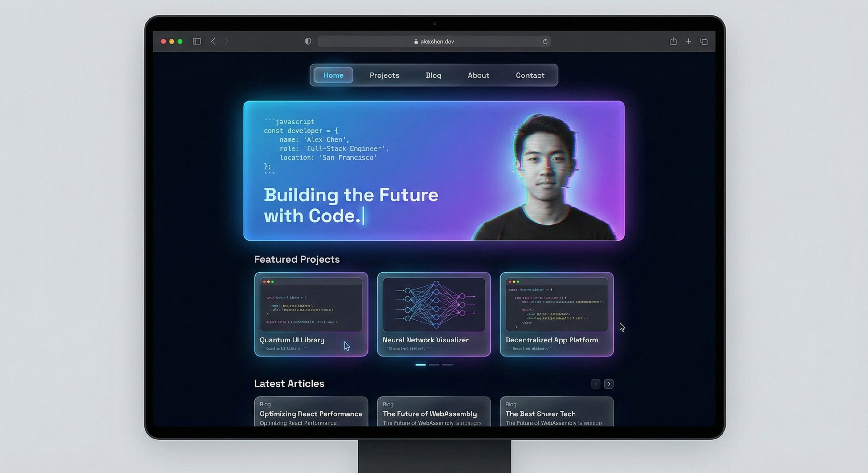Switch to the Blog section
Viewport: 868px width, 473px height.
pos(433,75)
